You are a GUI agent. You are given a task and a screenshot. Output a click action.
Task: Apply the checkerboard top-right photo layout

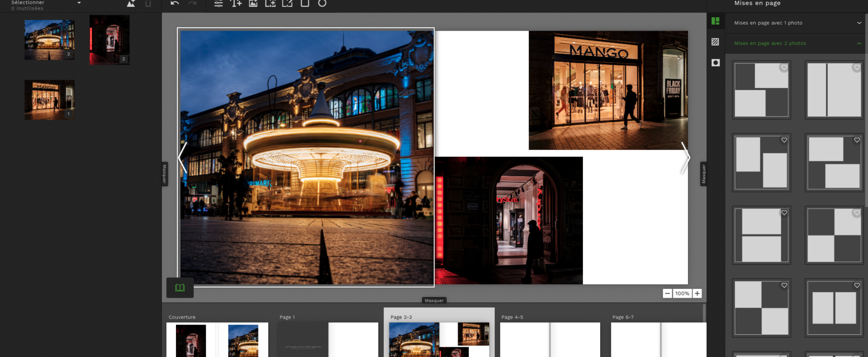click(834, 235)
